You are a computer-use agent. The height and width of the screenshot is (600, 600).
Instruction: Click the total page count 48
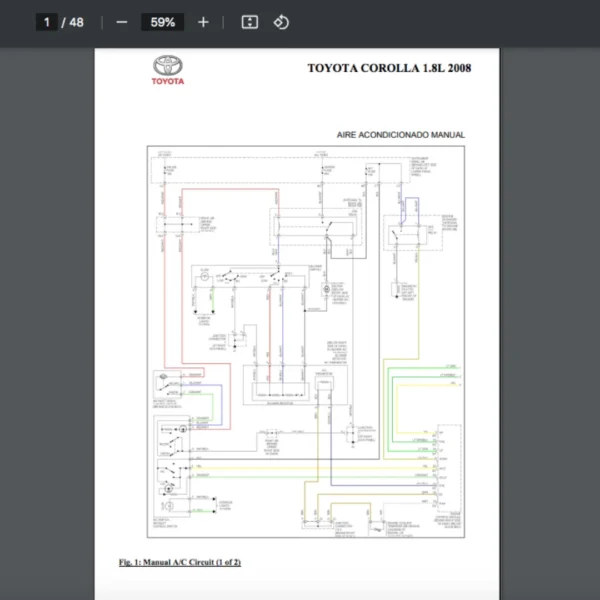76,22
